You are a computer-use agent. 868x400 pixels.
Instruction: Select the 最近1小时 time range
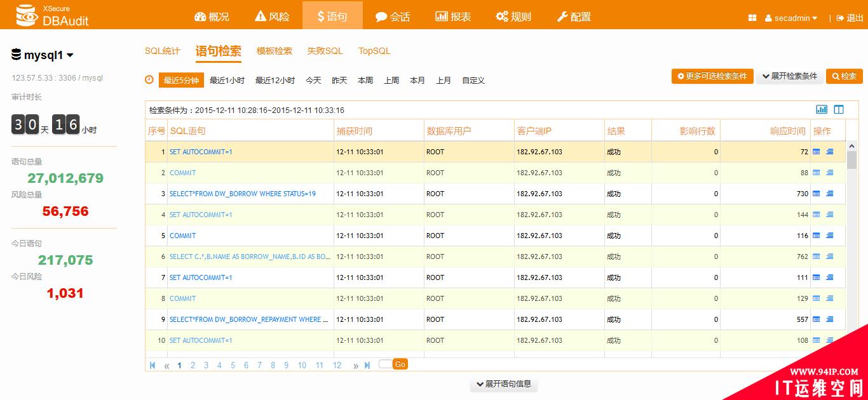pos(227,81)
